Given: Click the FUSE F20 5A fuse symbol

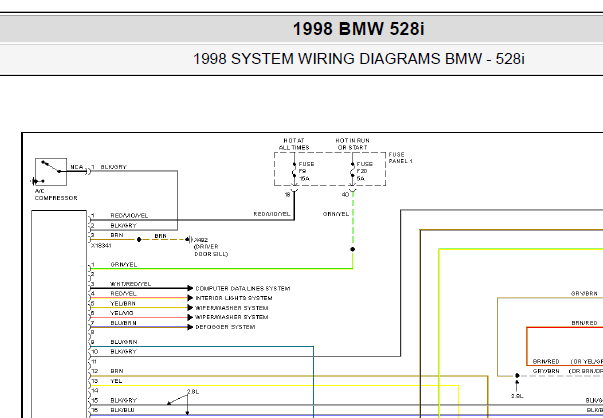Looking at the screenshot, I should [x=352, y=170].
